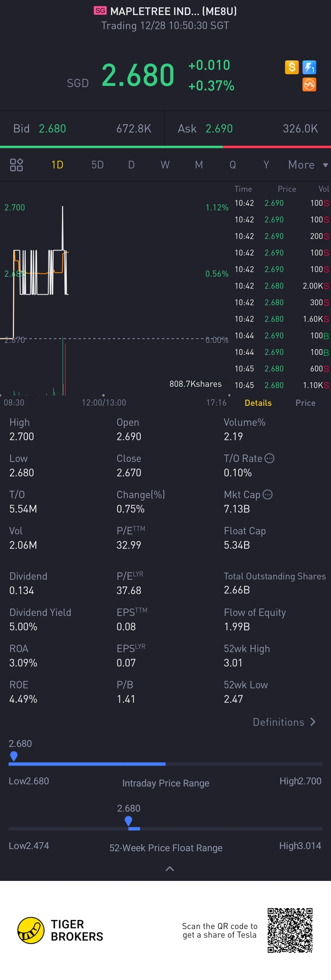Tap the MAPLETREE IND... (ME8U) title
Screen dimensions: 331x980
[x=173, y=11]
